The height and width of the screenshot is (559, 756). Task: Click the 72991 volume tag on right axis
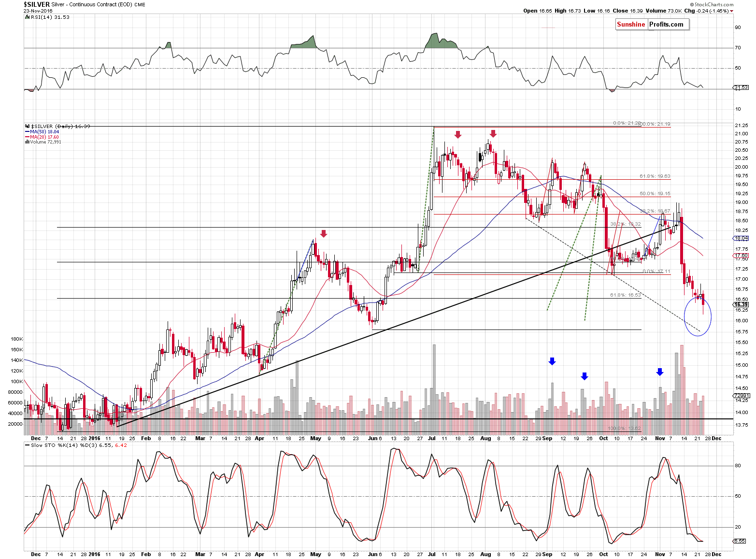(741, 395)
